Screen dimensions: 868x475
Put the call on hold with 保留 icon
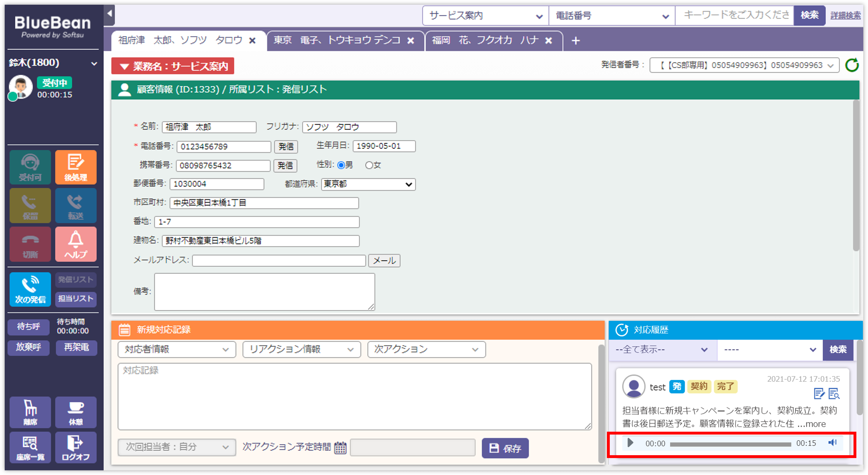30,205
